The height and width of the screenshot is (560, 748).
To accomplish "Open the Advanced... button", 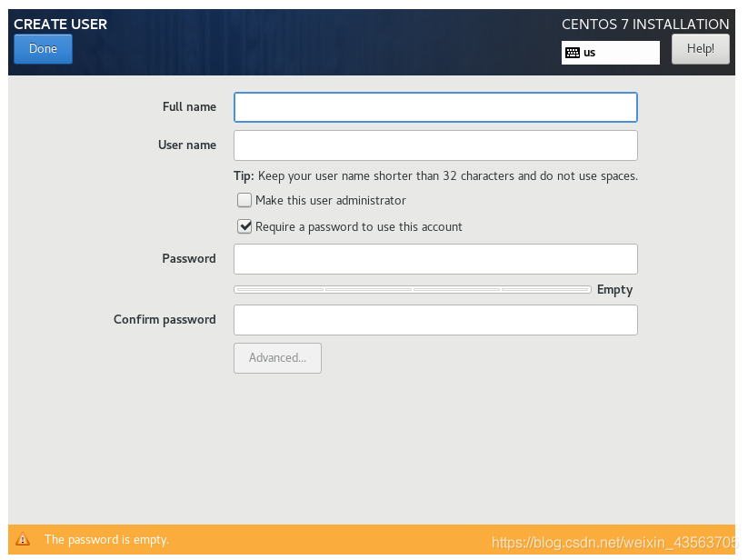I will [277, 358].
